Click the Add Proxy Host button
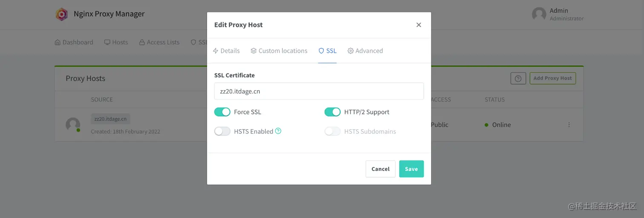 (x=552, y=78)
